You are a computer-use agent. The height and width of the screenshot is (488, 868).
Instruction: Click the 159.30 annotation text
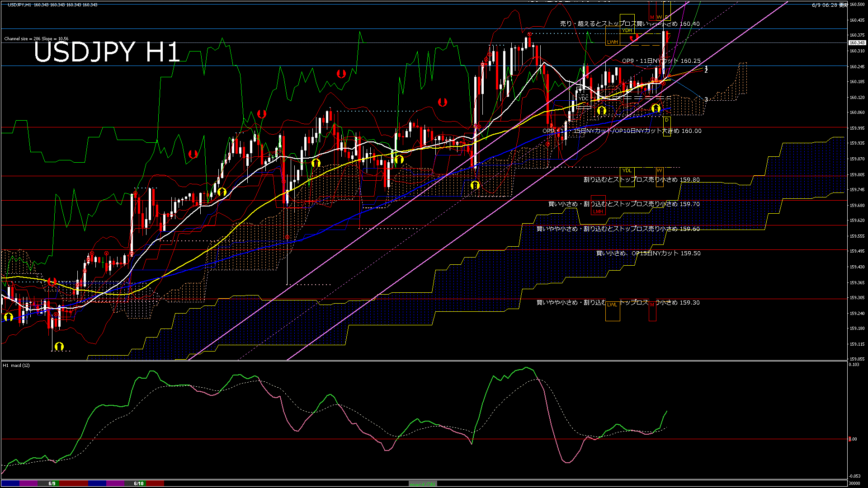618,302
